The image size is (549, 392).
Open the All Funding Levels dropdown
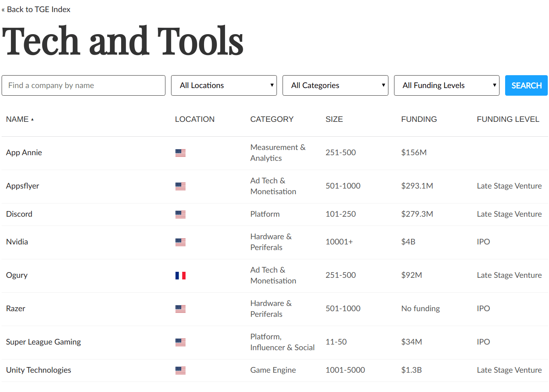click(x=447, y=85)
